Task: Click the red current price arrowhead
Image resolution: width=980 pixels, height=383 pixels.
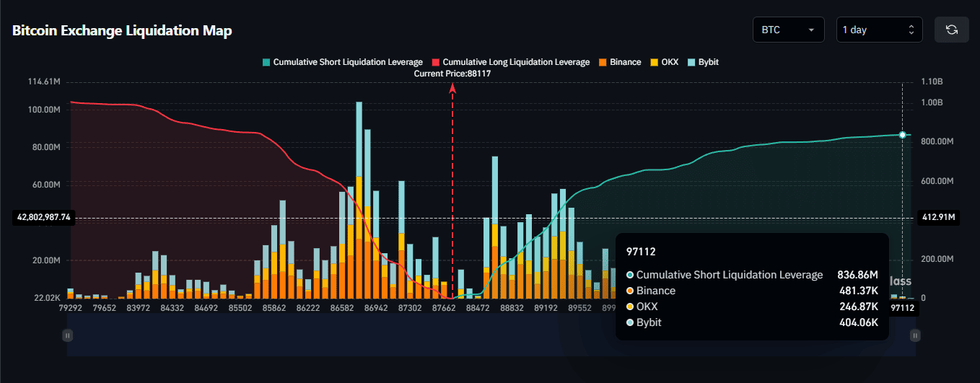Action: [x=452, y=87]
